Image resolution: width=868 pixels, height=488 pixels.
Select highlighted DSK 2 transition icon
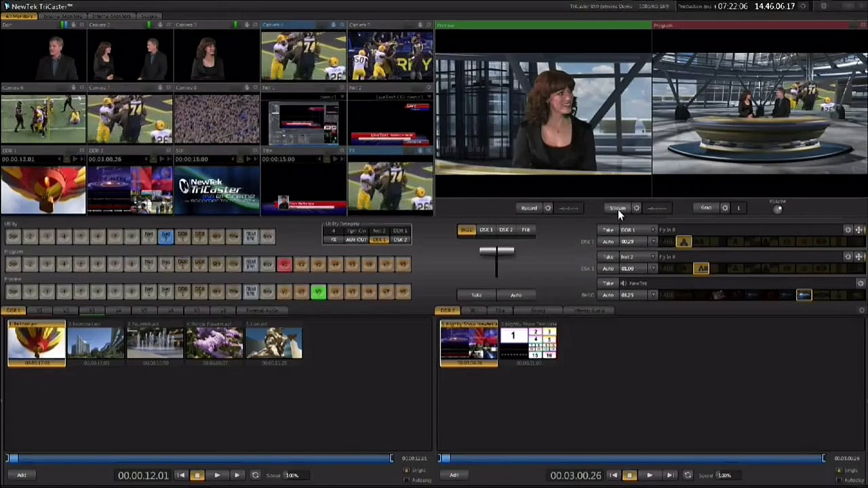click(x=701, y=269)
